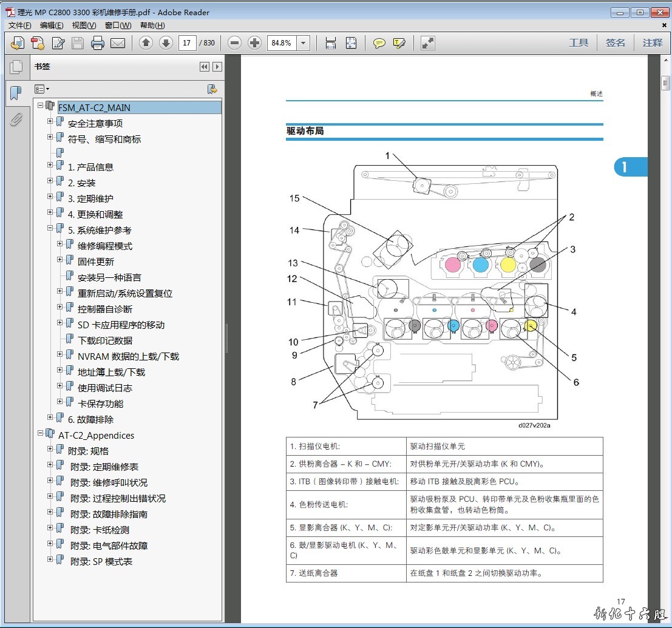This screenshot has height=628, width=672.
Task: Open the 帮助(H) menu
Action: click(x=152, y=25)
